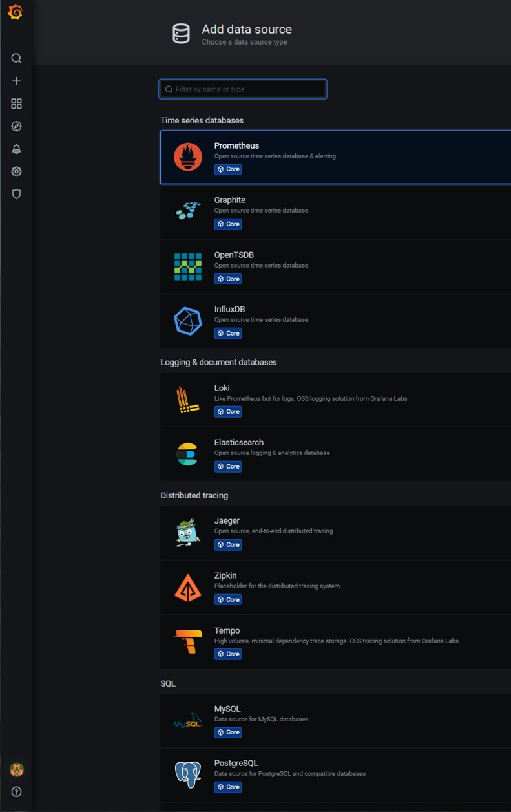Open the Configuration gear icon
This screenshot has width=511, height=812.
pyautogui.click(x=17, y=171)
